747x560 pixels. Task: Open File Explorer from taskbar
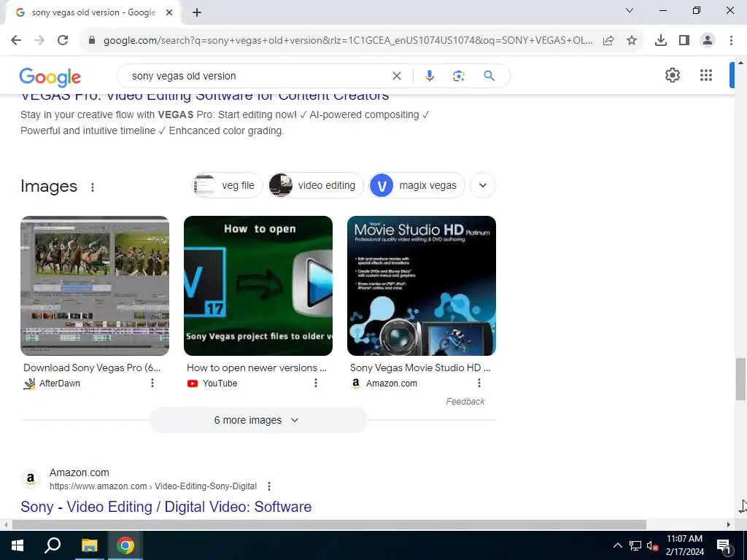click(x=89, y=545)
